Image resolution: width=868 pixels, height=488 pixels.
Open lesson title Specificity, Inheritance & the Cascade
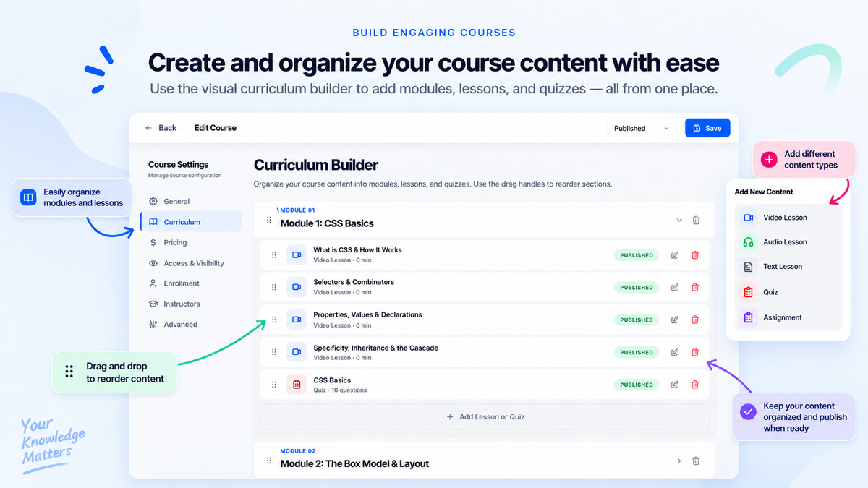click(x=375, y=348)
